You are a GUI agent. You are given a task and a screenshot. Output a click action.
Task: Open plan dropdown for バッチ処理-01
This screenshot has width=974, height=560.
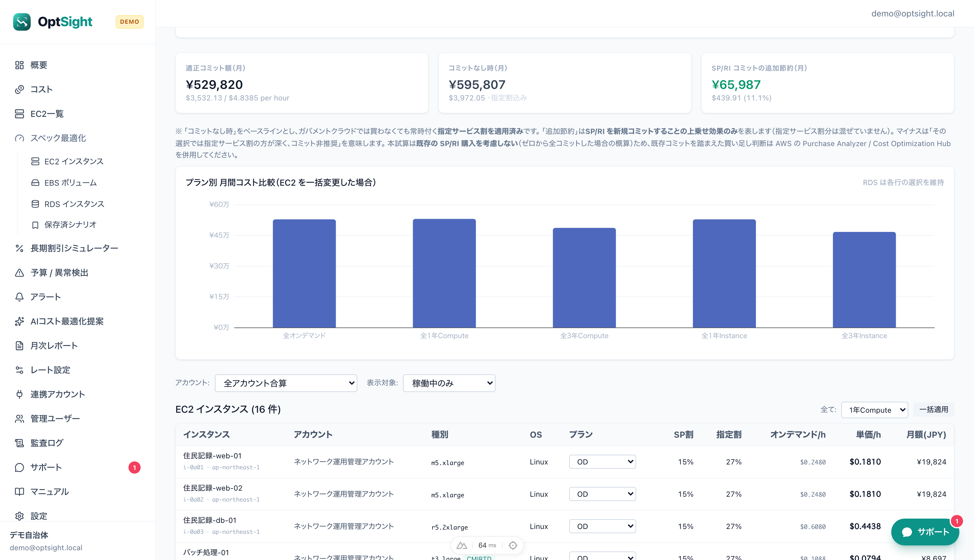click(602, 557)
